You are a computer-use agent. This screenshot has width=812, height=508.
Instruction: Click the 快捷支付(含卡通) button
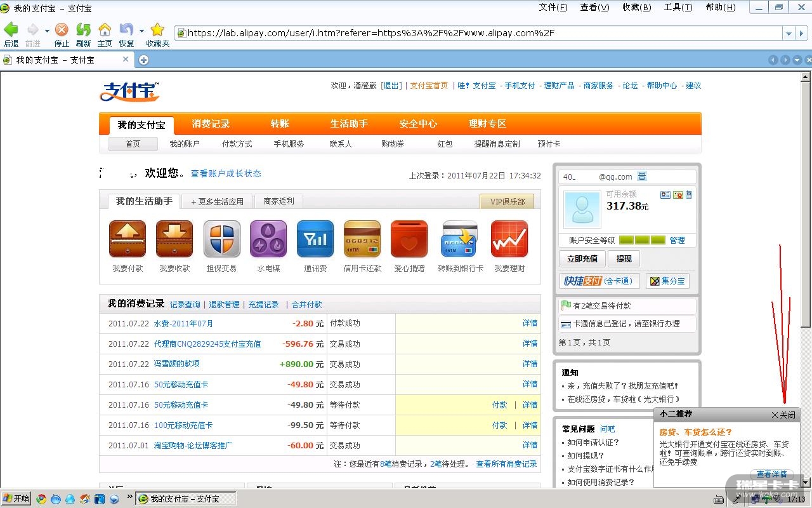(599, 281)
